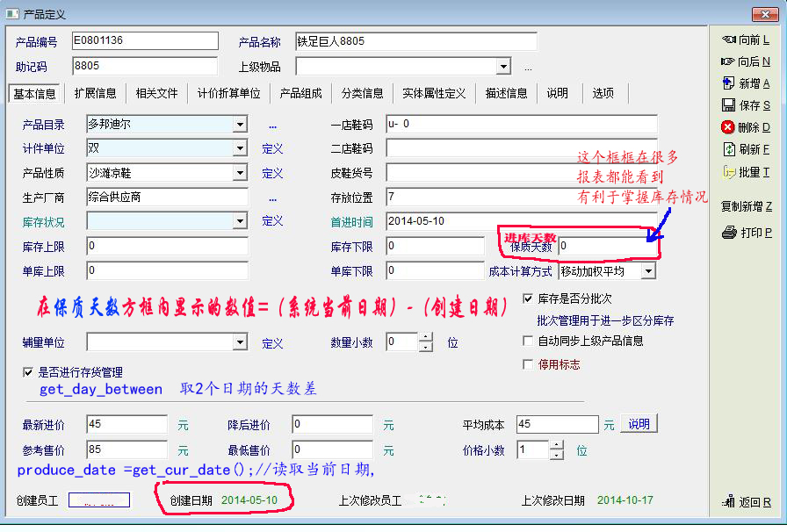This screenshot has width=787, height=532.
Task: Click the 打印 (print) printer icon
Action: tap(728, 233)
